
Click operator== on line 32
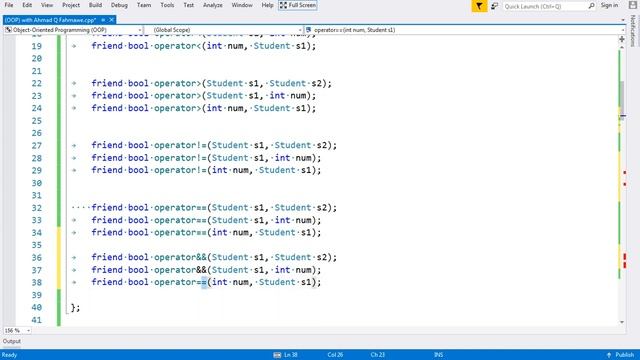click(x=180, y=208)
